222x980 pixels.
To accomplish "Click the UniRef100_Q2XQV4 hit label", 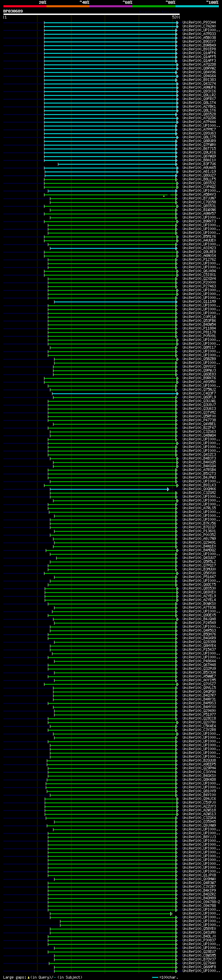I will coord(199,279).
